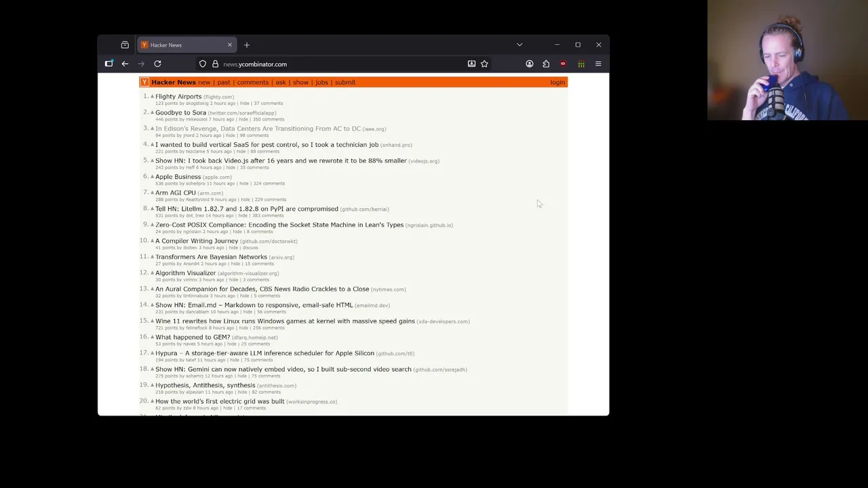Open 37 comments on Flighty Airports
The image size is (868, 488).
pos(269,103)
